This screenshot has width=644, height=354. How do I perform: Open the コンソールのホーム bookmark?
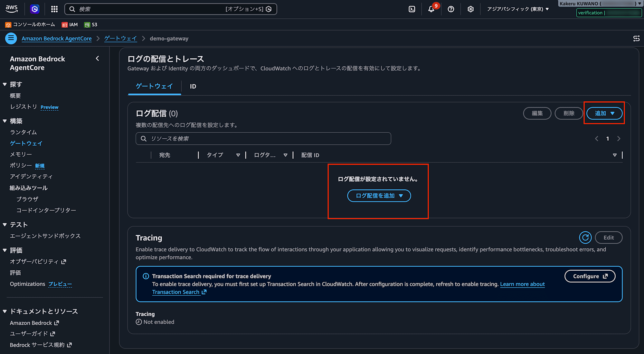coord(30,25)
